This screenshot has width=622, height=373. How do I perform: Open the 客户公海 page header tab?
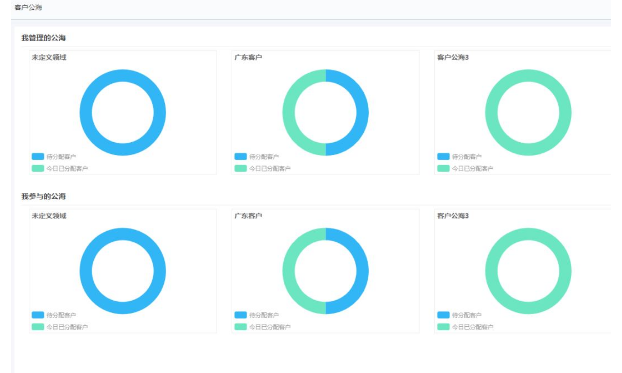[28, 8]
